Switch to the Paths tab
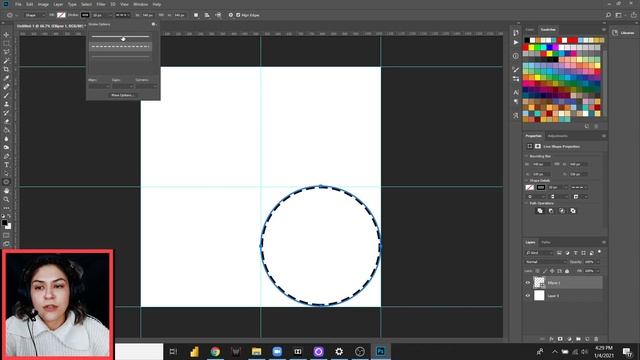This screenshot has height=360, width=640. (x=546, y=242)
